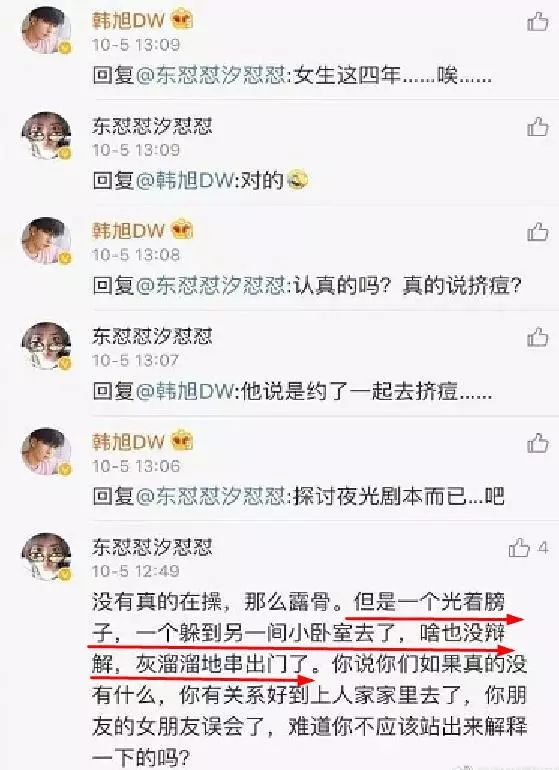
Task: Click the crown badge beside 韩旭DW at 13:06
Action: click(182, 441)
